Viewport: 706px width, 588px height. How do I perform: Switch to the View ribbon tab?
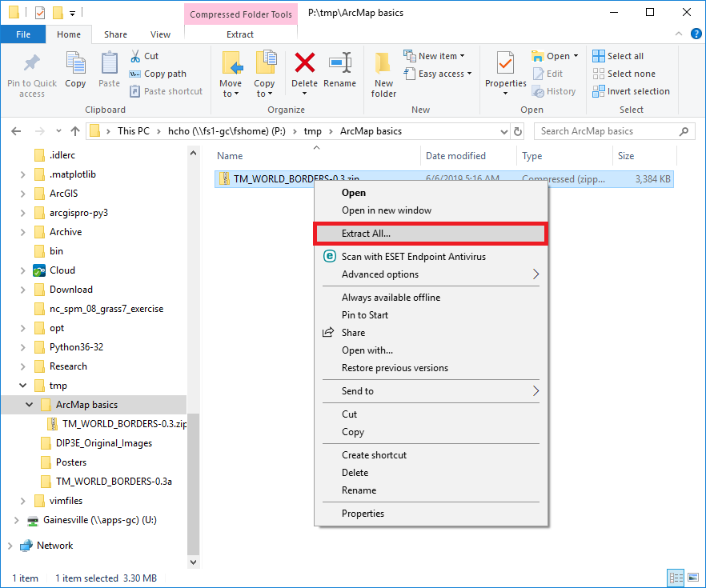pyautogui.click(x=160, y=34)
